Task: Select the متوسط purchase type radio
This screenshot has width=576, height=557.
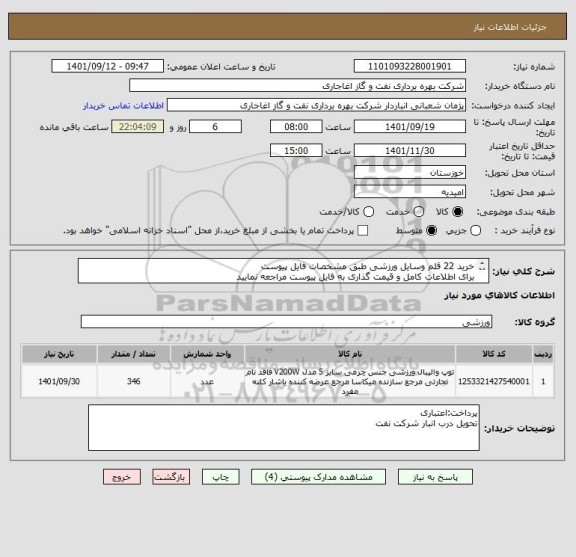Action: click(x=431, y=231)
